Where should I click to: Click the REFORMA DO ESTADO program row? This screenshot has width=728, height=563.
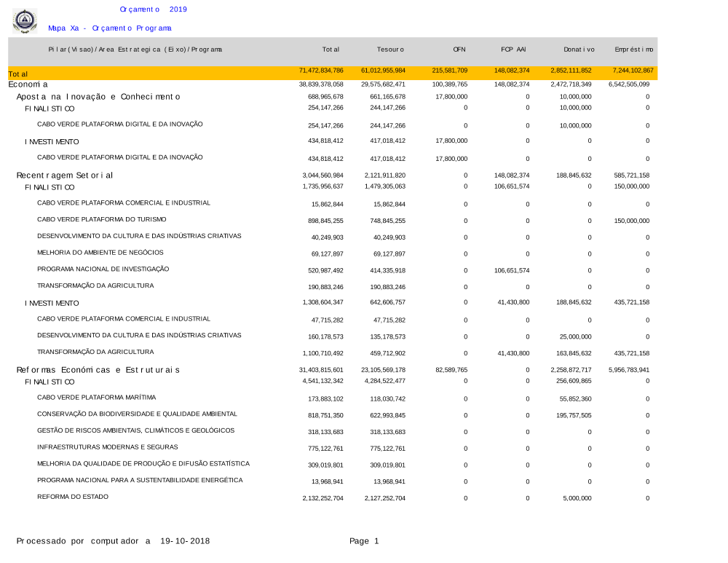point(73,497)
